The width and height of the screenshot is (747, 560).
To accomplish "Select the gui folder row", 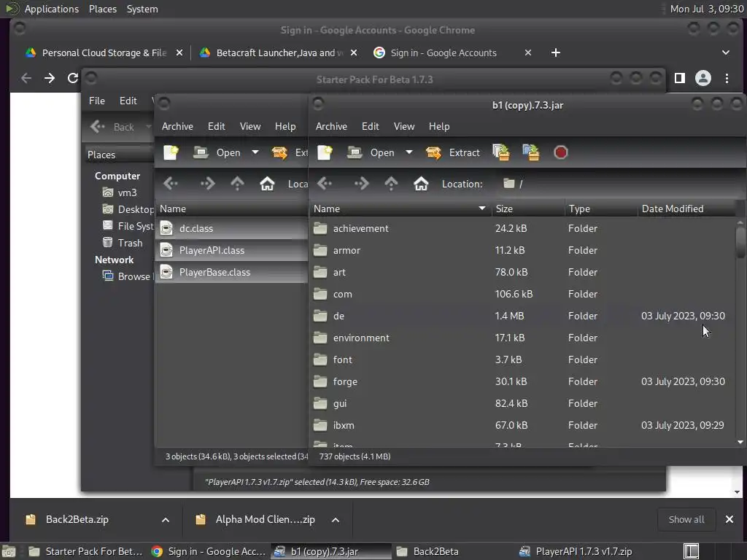I will tap(522, 404).
